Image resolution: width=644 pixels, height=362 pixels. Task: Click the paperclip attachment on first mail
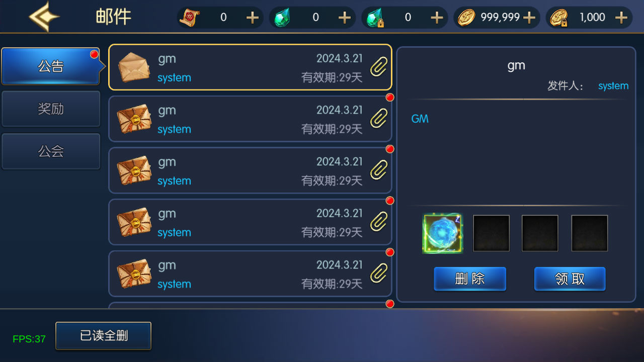pyautogui.click(x=379, y=67)
